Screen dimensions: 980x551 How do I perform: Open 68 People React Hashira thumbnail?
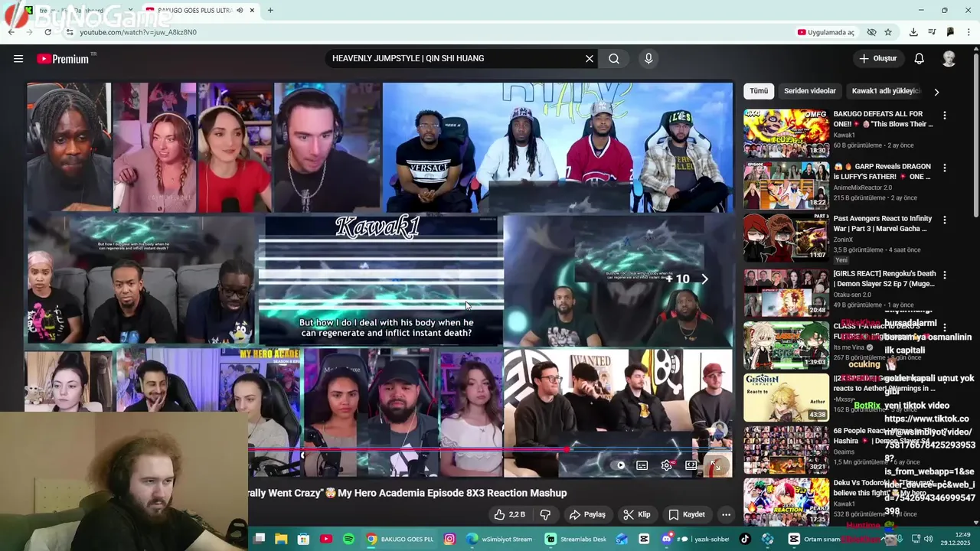coord(786,449)
